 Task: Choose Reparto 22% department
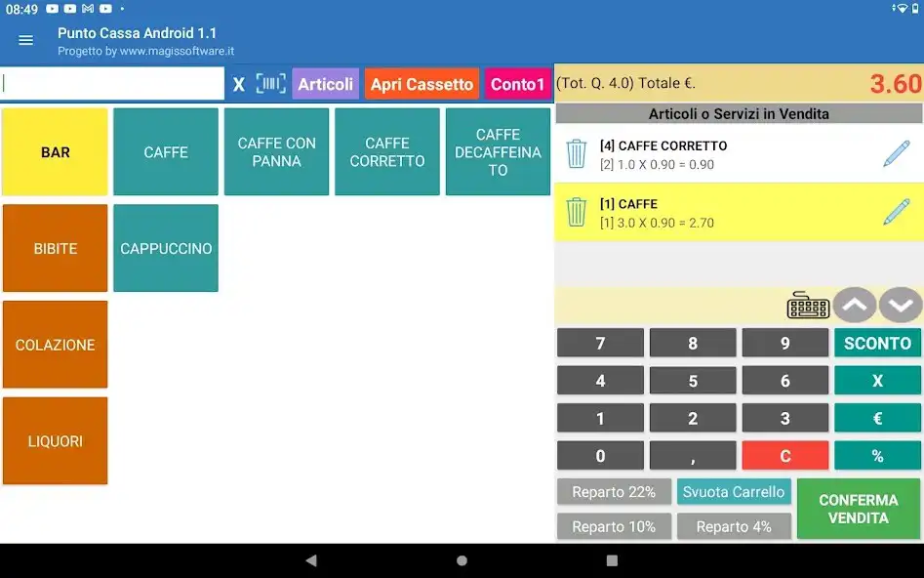[x=614, y=491]
